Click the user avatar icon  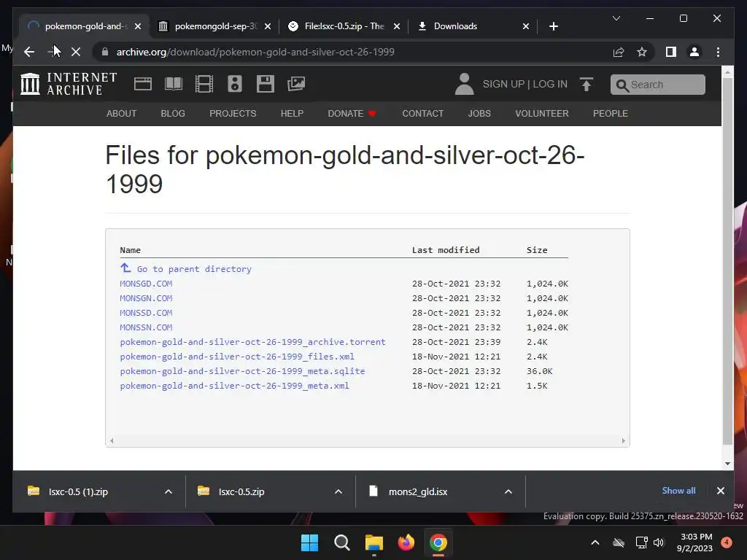click(464, 84)
